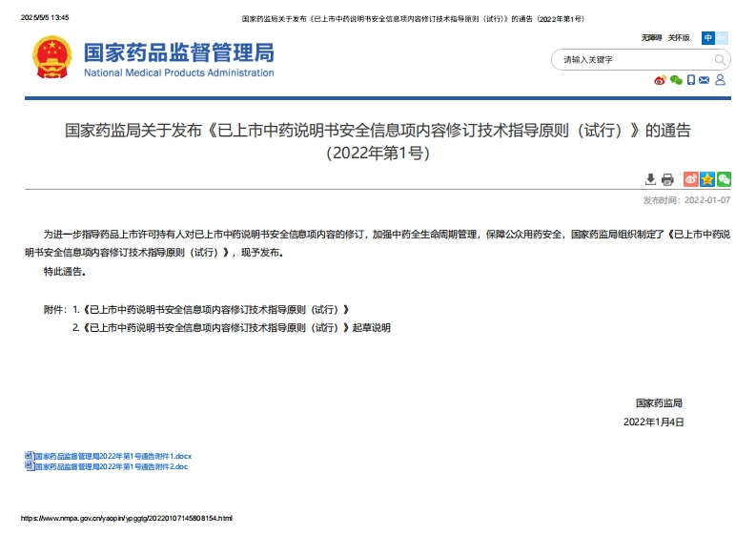The height and width of the screenshot is (535, 756).
Task: Share to QZone with the star icon
Action: click(x=707, y=179)
